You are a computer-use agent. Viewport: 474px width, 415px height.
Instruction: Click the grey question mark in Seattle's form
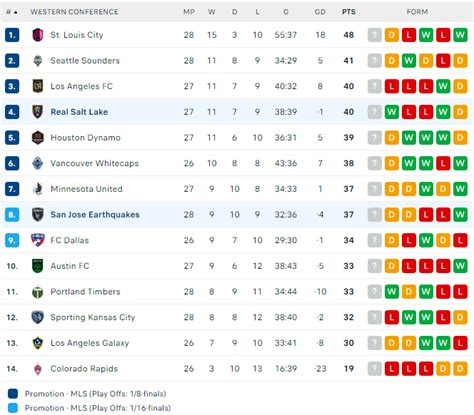point(375,61)
